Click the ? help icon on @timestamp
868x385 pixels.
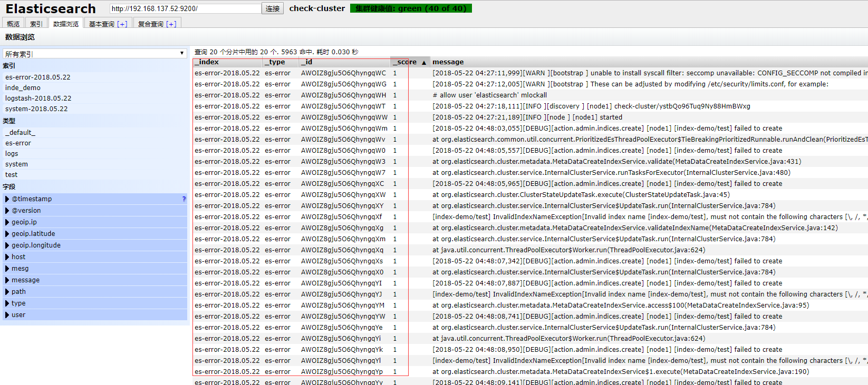pyautogui.click(x=184, y=199)
